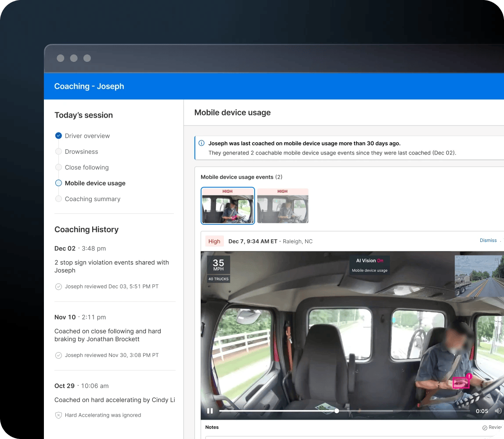Screen dimensions: 504x439
Task: Click the High severity tag
Action: 214,241
